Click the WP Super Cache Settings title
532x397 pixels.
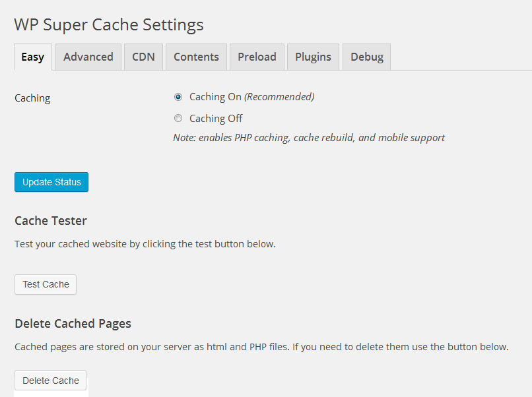pyautogui.click(x=109, y=25)
